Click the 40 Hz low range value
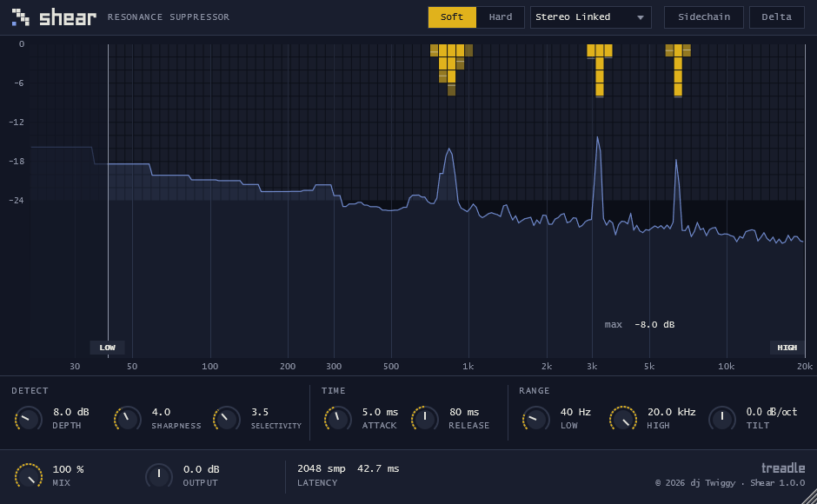The image size is (817, 504). point(575,412)
